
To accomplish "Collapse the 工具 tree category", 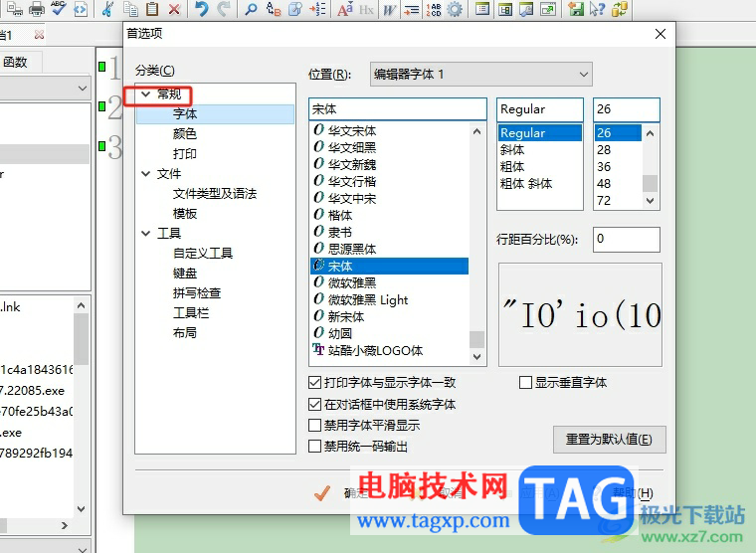I will click(x=145, y=234).
